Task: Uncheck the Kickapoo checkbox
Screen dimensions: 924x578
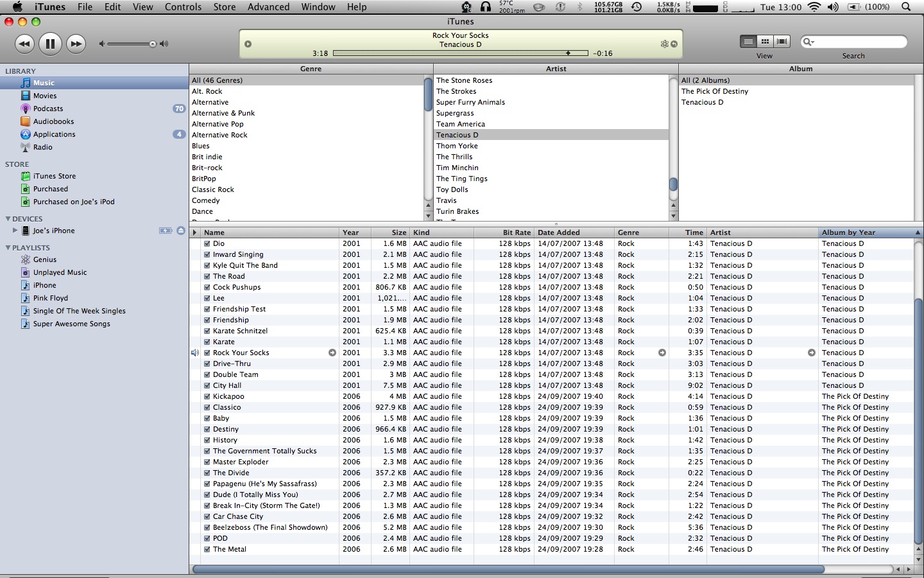Action: 207,397
